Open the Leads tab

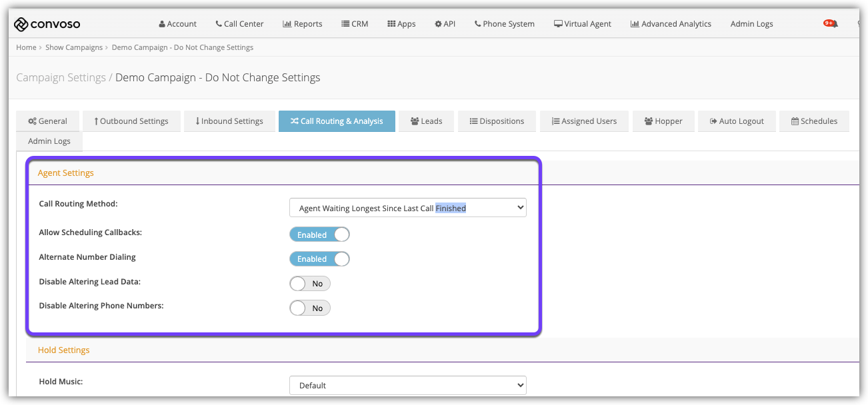pyautogui.click(x=426, y=121)
